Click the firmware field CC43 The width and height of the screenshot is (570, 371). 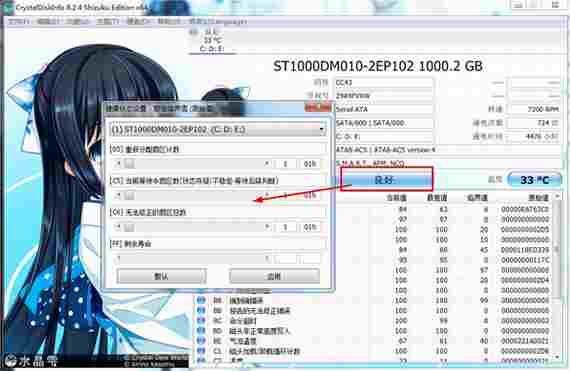click(x=384, y=83)
